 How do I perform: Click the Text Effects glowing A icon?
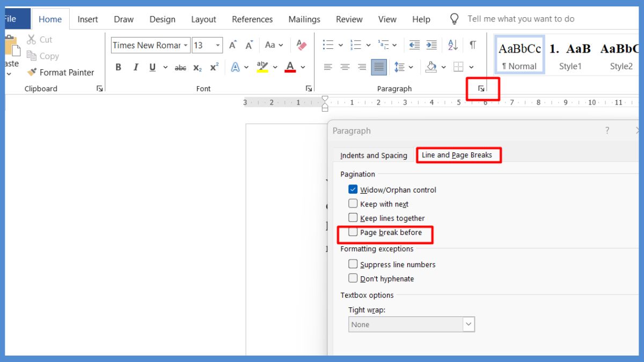pyautogui.click(x=235, y=67)
